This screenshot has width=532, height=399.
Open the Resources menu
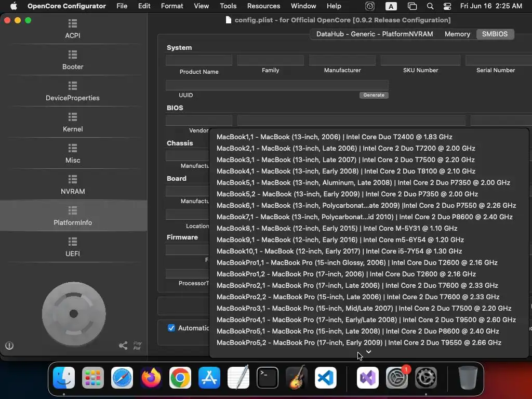point(263,6)
